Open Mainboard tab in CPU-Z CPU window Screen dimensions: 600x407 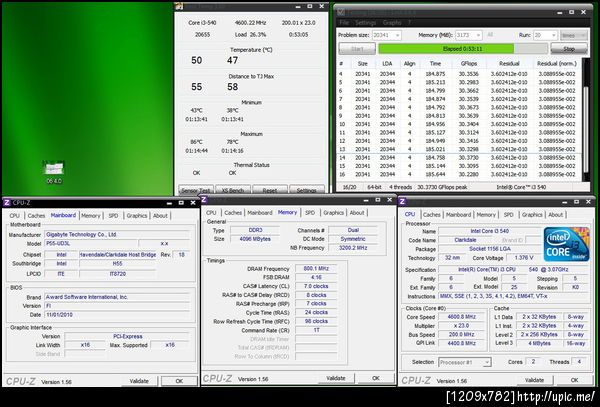click(458, 215)
